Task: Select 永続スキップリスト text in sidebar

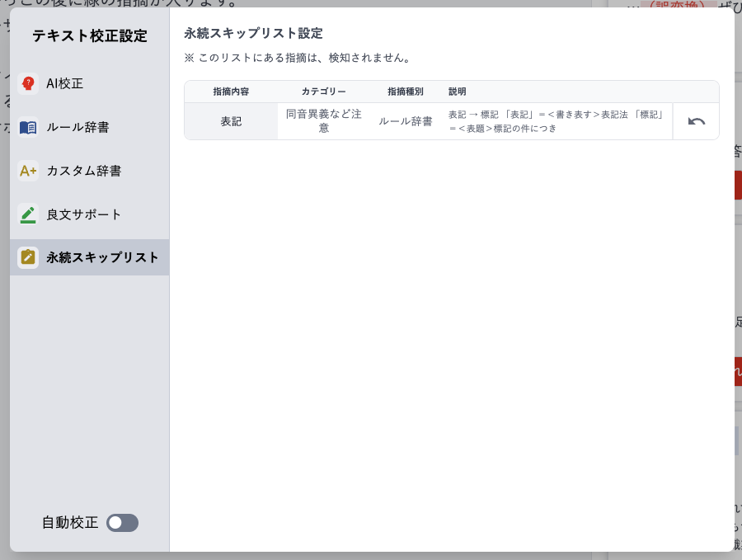Action: 102,257
